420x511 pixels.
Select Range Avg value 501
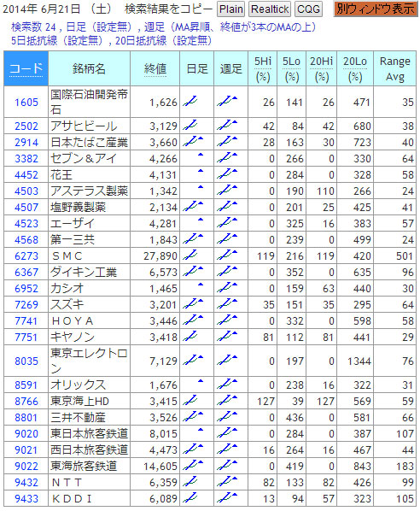tap(405, 256)
